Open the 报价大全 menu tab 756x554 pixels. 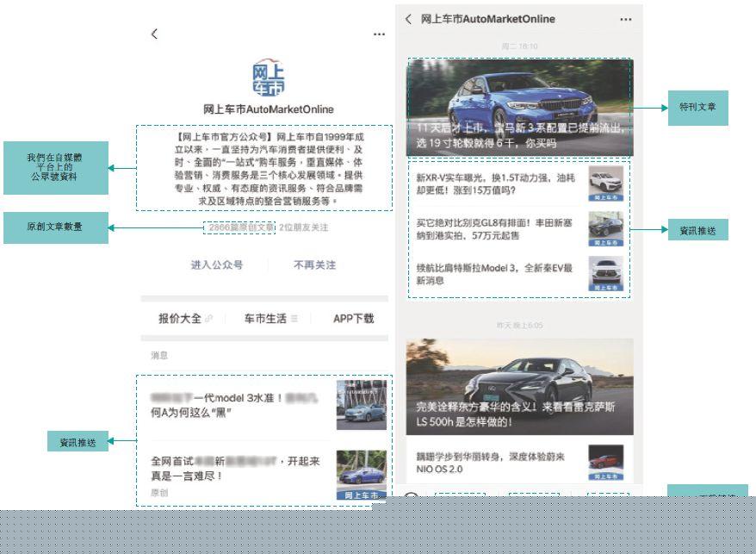(x=179, y=319)
